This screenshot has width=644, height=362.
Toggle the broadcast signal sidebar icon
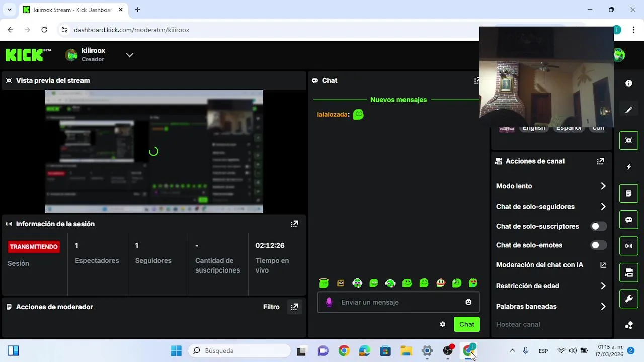[x=629, y=246]
